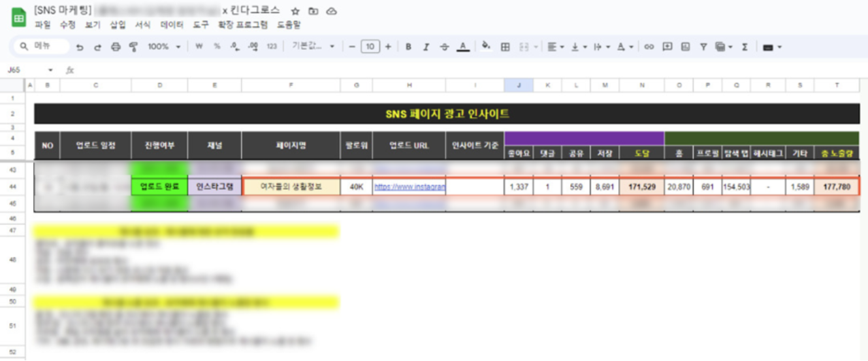Open the borders menu
The height and width of the screenshot is (361, 868).
pos(505,47)
